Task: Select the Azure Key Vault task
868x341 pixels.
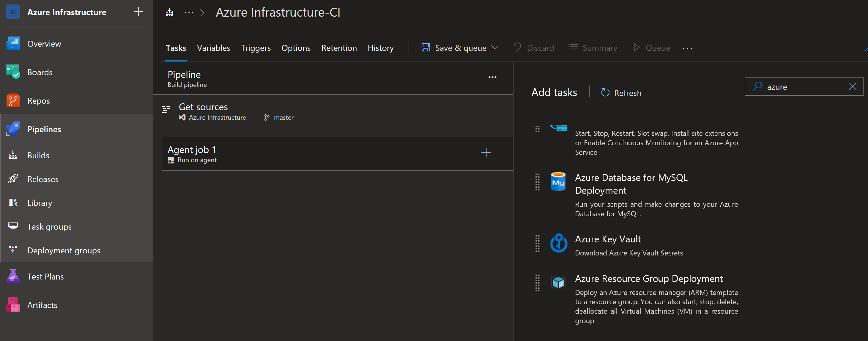Action: [x=637, y=246]
